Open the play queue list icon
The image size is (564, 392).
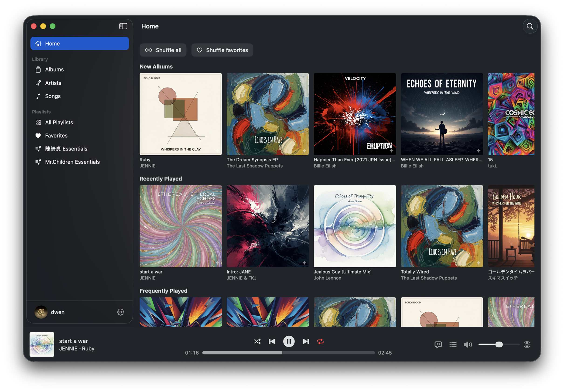[453, 344]
